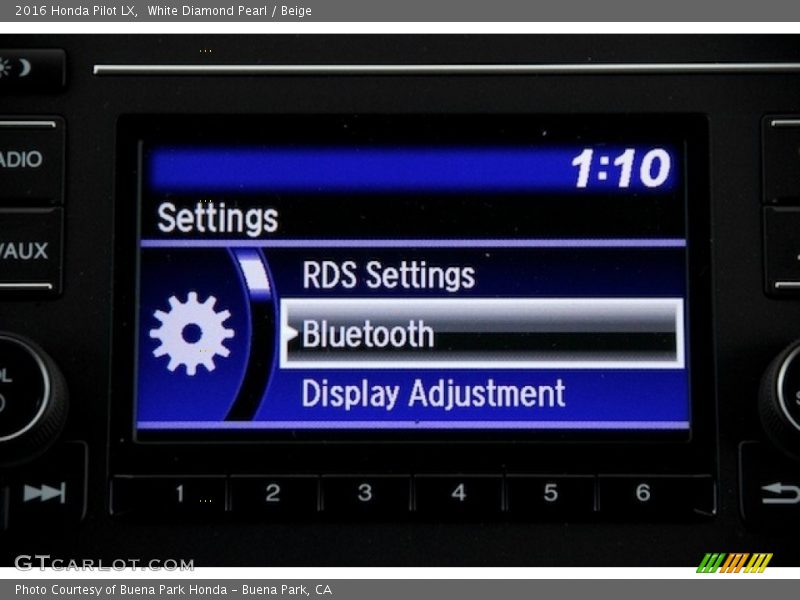
Task: Click the menu scroll position indicator
Action: (x=255, y=274)
